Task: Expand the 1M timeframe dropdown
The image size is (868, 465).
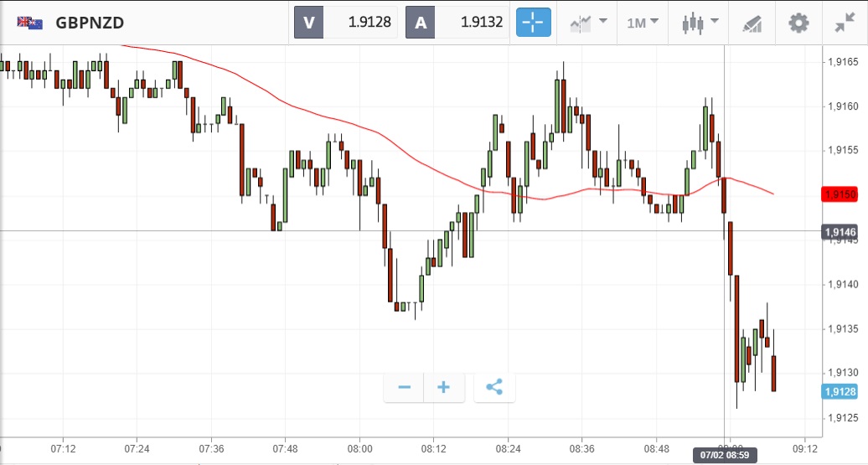Action: (643, 23)
